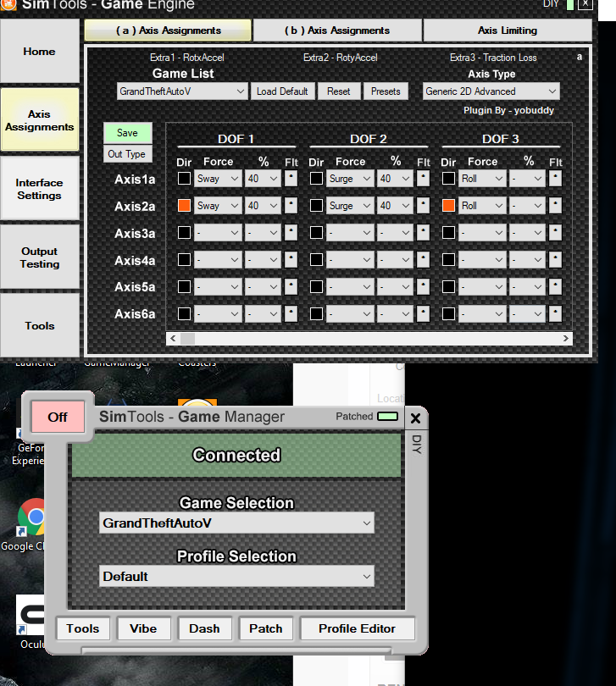Toggle Axis2a DOF 3 orange Dir checkbox
This screenshot has height=686, width=616.
[x=448, y=206]
